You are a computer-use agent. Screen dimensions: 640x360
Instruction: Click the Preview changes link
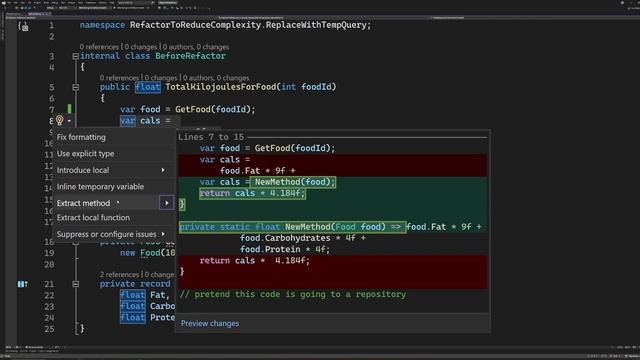pyautogui.click(x=210, y=323)
